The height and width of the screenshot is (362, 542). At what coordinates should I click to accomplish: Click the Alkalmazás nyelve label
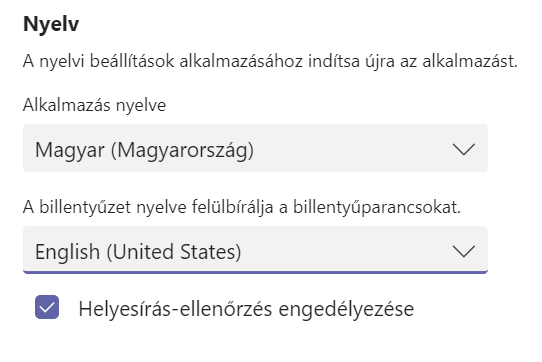(94, 105)
